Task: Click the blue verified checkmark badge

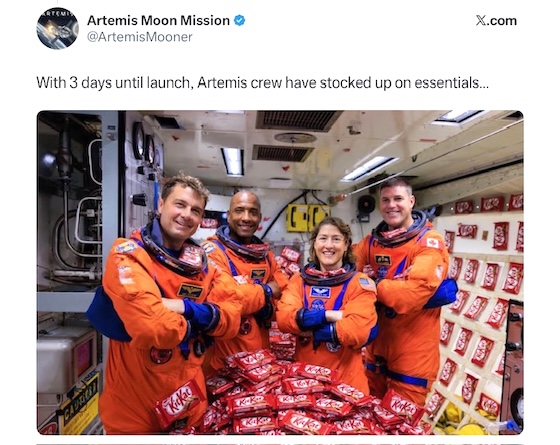Action: coord(239,21)
